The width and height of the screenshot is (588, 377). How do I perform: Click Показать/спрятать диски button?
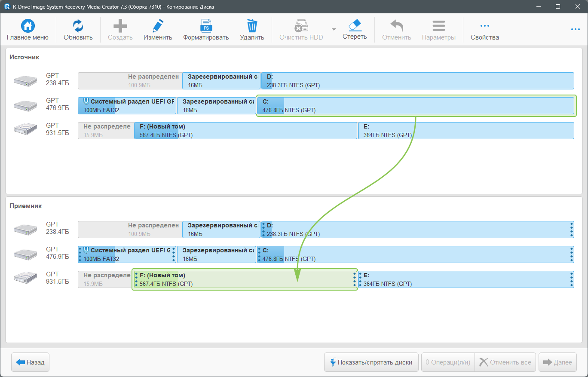371,362
